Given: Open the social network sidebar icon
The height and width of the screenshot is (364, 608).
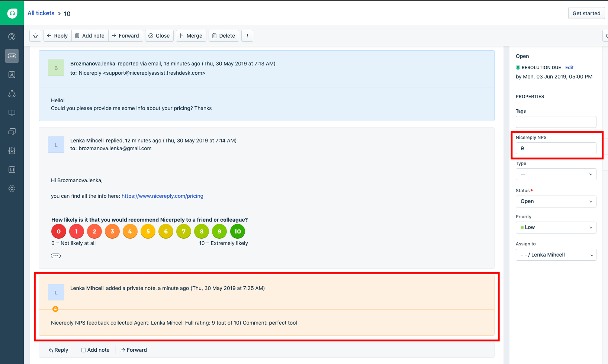Looking at the screenshot, I should [x=12, y=94].
